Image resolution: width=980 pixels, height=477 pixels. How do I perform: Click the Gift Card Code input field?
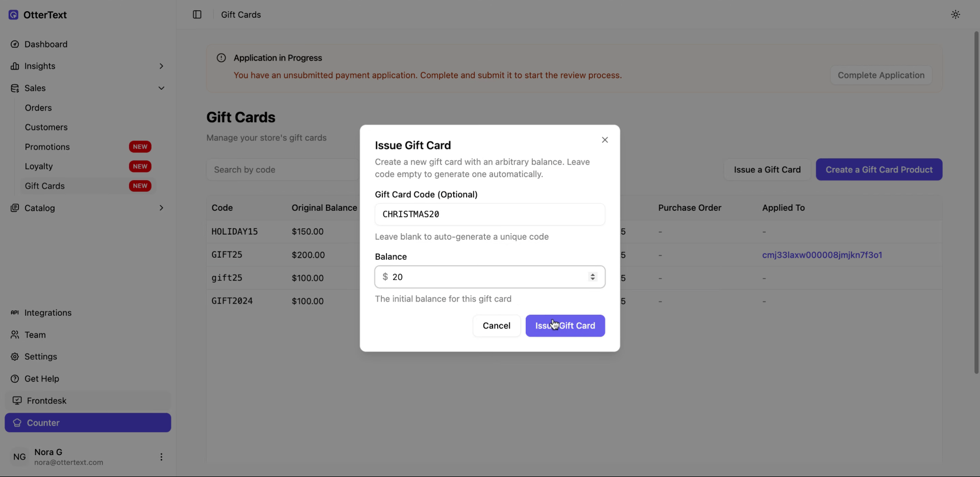[x=489, y=214]
